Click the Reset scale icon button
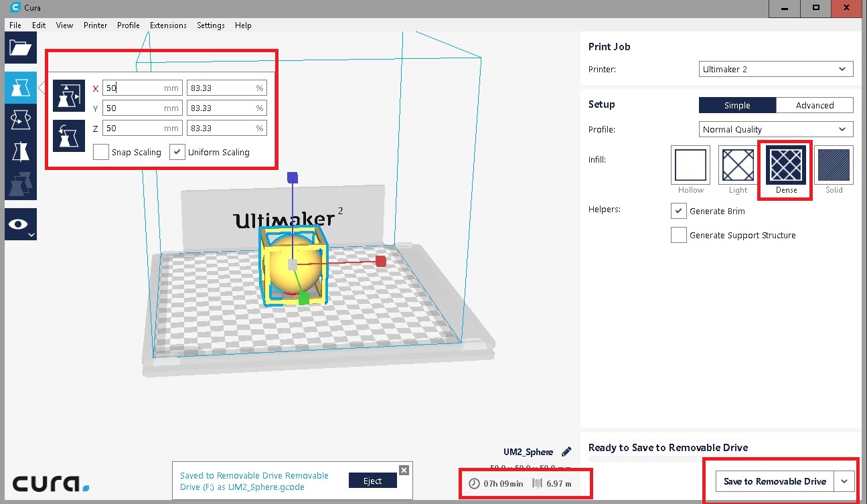867x504 pixels. click(69, 136)
